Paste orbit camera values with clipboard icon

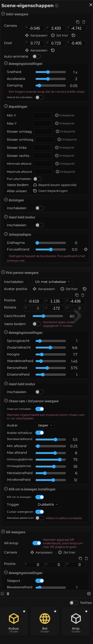click(84, 22)
